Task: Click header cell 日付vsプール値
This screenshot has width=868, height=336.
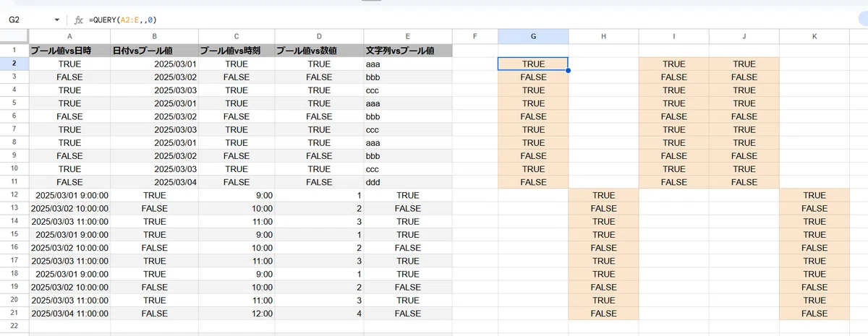Action: [154, 51]
